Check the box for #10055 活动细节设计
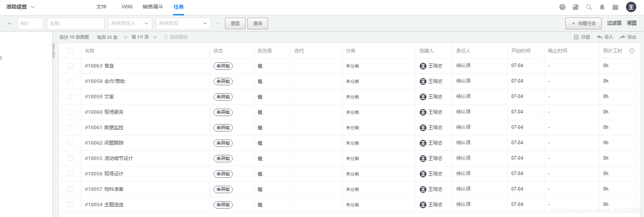This screenshot has height=217, width=644. (70, 158)
